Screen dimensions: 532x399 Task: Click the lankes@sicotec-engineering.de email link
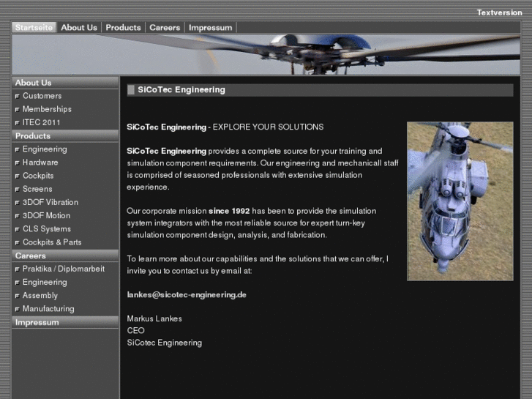click(x=187, y=295)
